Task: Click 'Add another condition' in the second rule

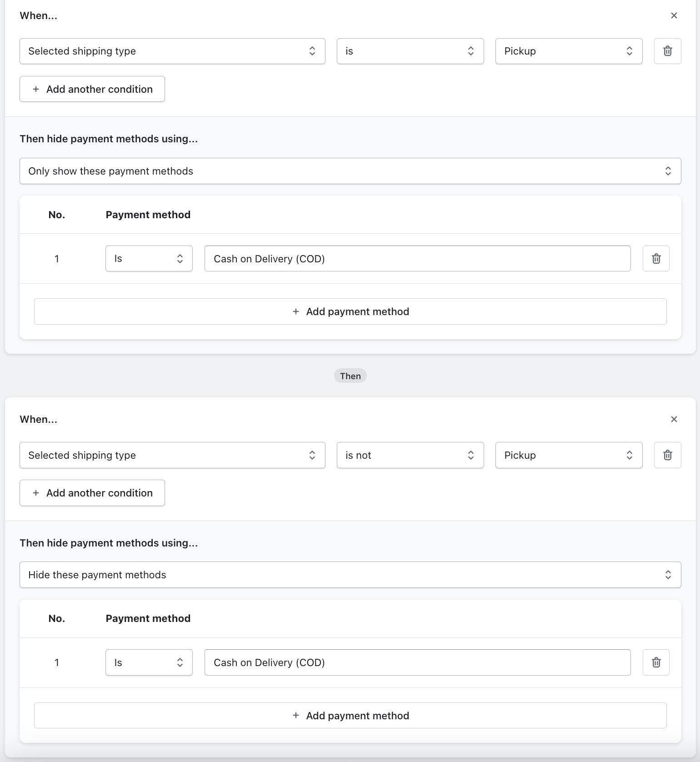Action: click(92, 493)
